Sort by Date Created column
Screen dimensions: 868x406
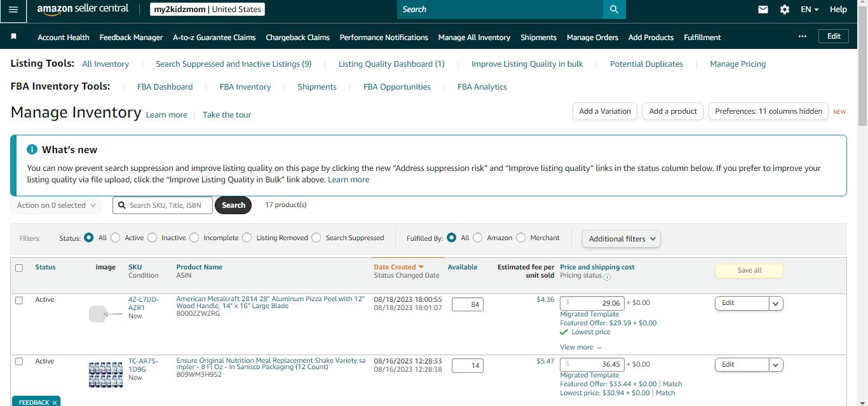coord(398,267)
